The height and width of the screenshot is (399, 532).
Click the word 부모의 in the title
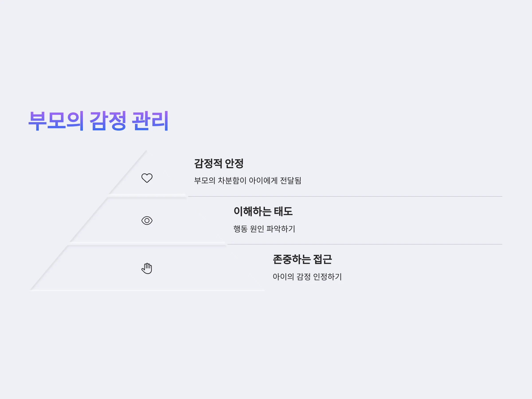coord(56,121)
